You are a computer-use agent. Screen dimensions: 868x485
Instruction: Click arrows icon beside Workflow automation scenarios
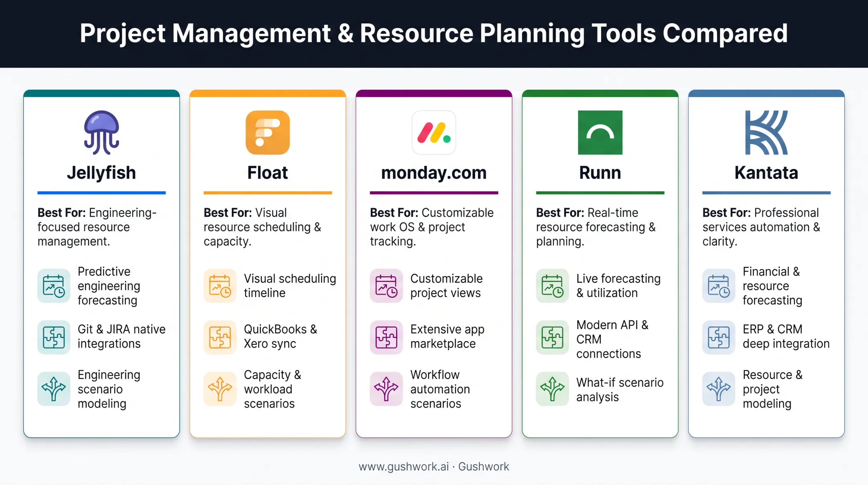(386, 389)
